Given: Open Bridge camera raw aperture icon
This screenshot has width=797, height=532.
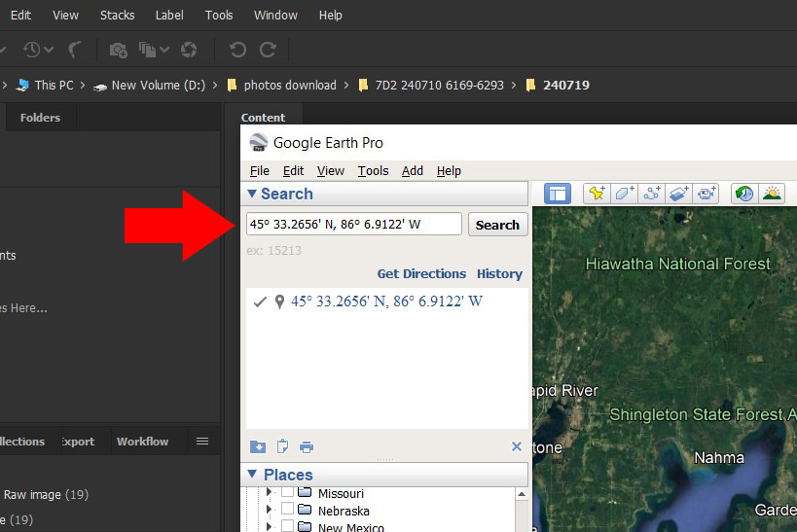Looking at the screenshot, I should (x=189, y=50).
